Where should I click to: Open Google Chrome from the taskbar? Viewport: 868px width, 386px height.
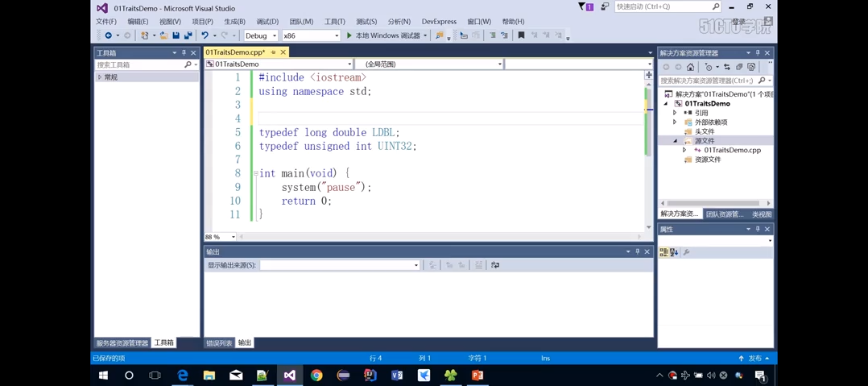point(316,375)
